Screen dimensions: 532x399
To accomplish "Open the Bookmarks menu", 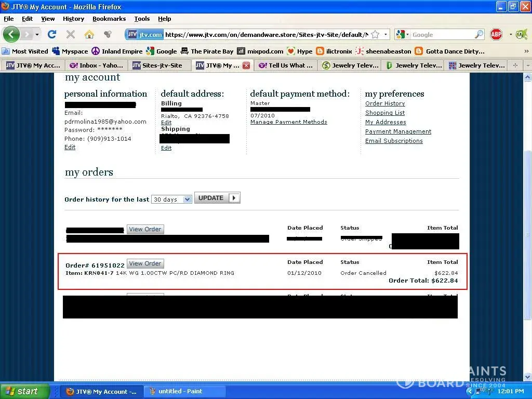I will (109, 19).
